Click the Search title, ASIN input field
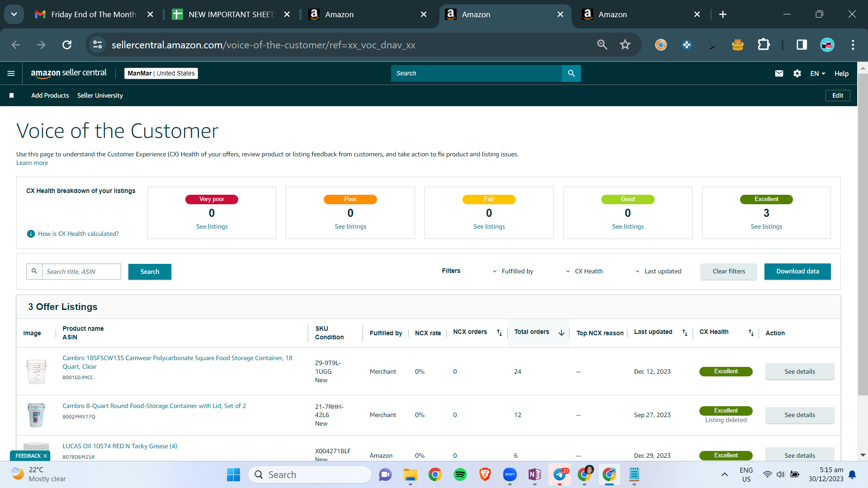Image resolution: width=868 pixels, height=488 pixels. click(81, 272)
